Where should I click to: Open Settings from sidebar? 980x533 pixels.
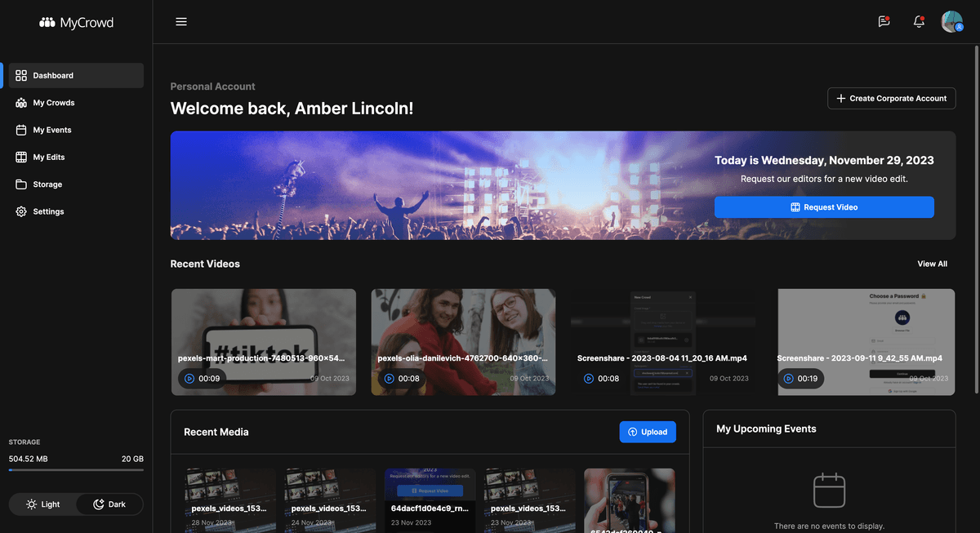click(48, 211)
